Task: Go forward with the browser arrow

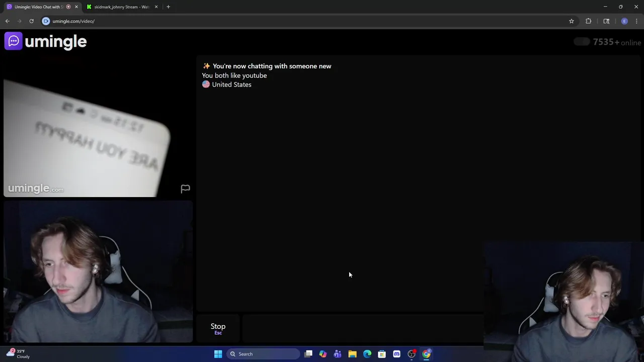Action: click(20, 21)
